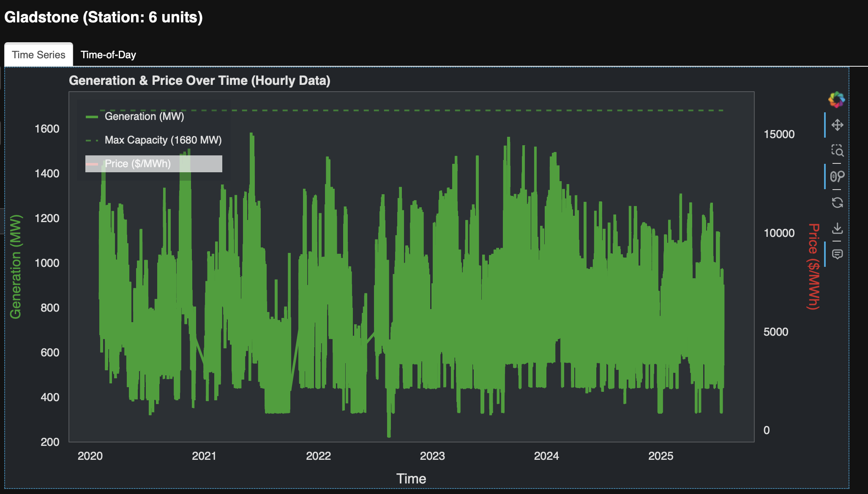Click the Generation (MW) y-axis label
This screenshot has width=868, height=494.
(x=16, y=267)
